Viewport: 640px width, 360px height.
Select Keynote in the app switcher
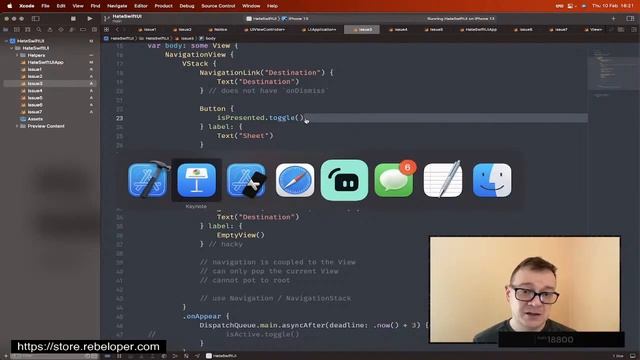197,180
